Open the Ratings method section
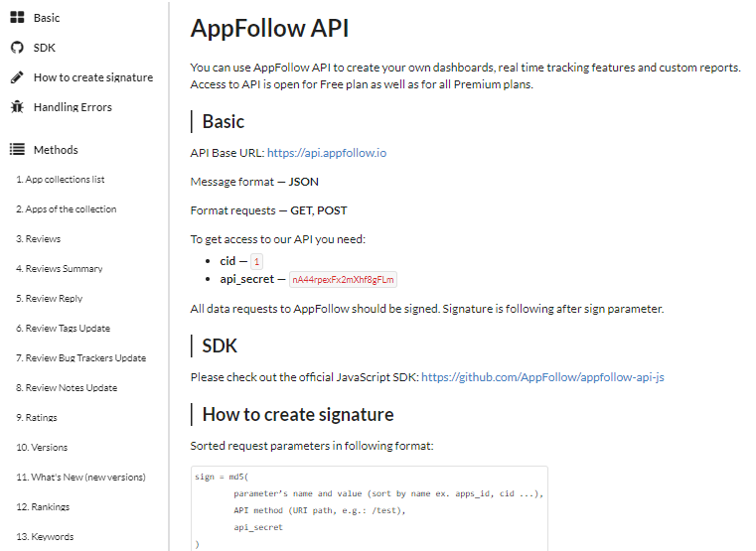The image size is (756, 551). point(37,418)
